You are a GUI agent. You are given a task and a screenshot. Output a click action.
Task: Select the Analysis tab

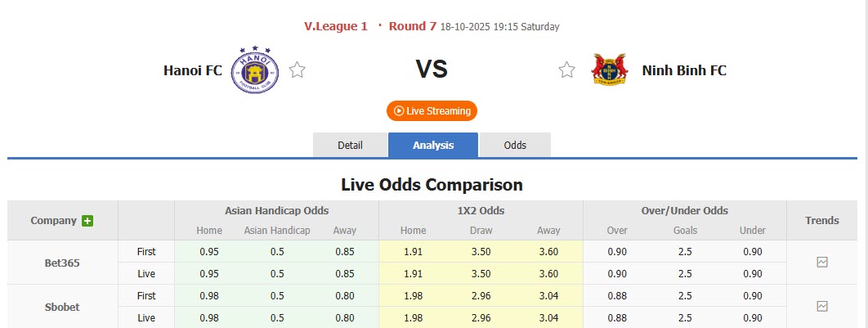tap(433, 146)
